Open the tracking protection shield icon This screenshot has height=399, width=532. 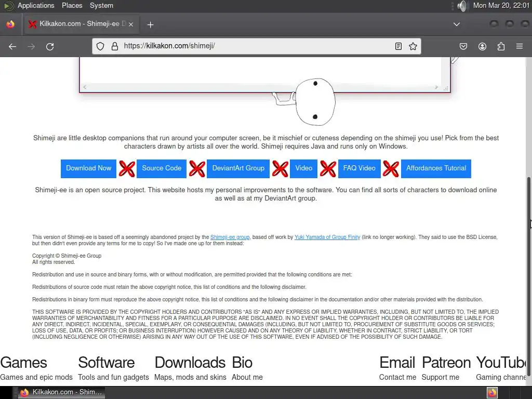(100, 46)
